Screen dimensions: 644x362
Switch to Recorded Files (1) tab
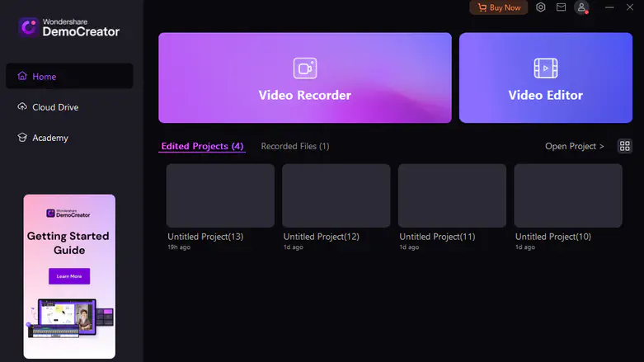point(295,146)
